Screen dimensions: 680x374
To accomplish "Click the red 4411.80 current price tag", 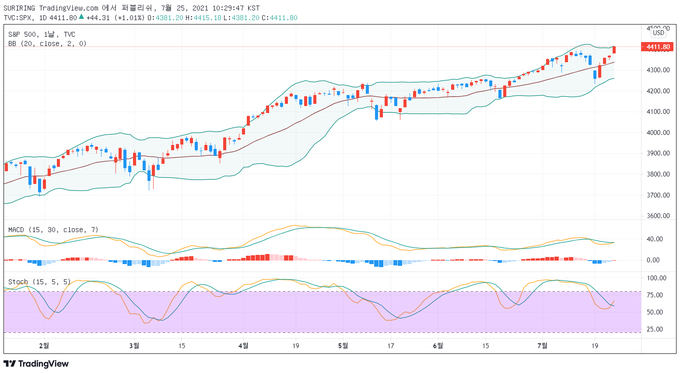I will tap(657, 47).
